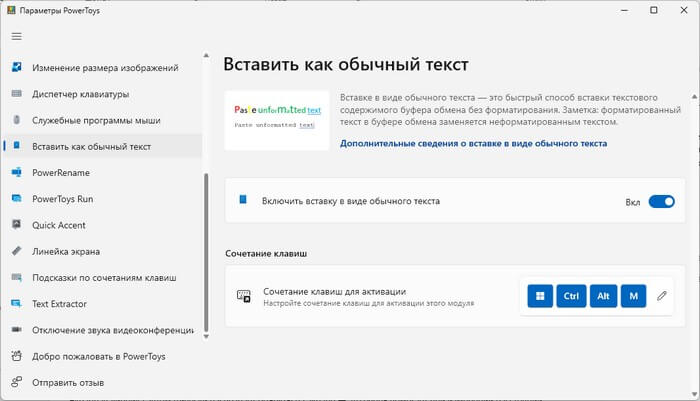Screen dimensions: 700x401
Task: Open Отключение звука видеоконференции page
Action: click(113, 330)
